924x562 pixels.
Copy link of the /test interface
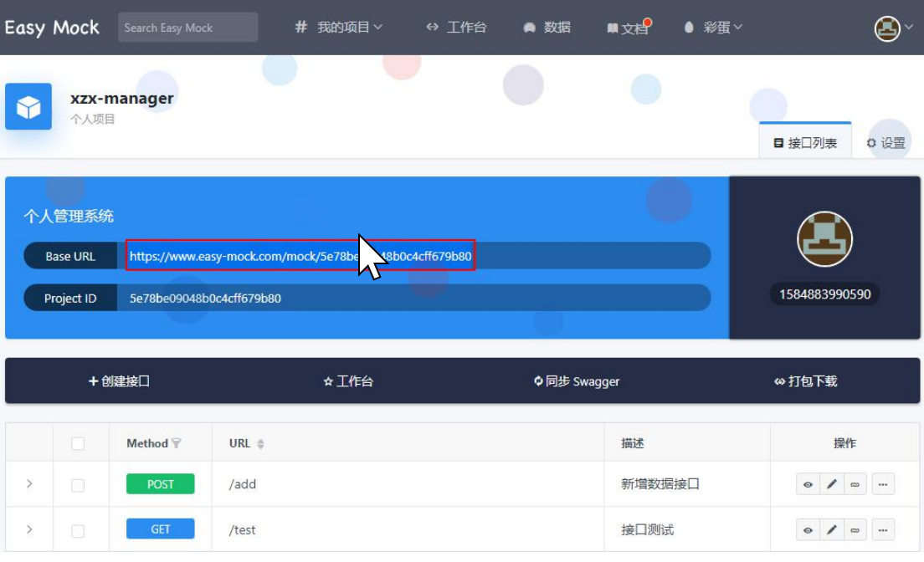pos(855,529)
